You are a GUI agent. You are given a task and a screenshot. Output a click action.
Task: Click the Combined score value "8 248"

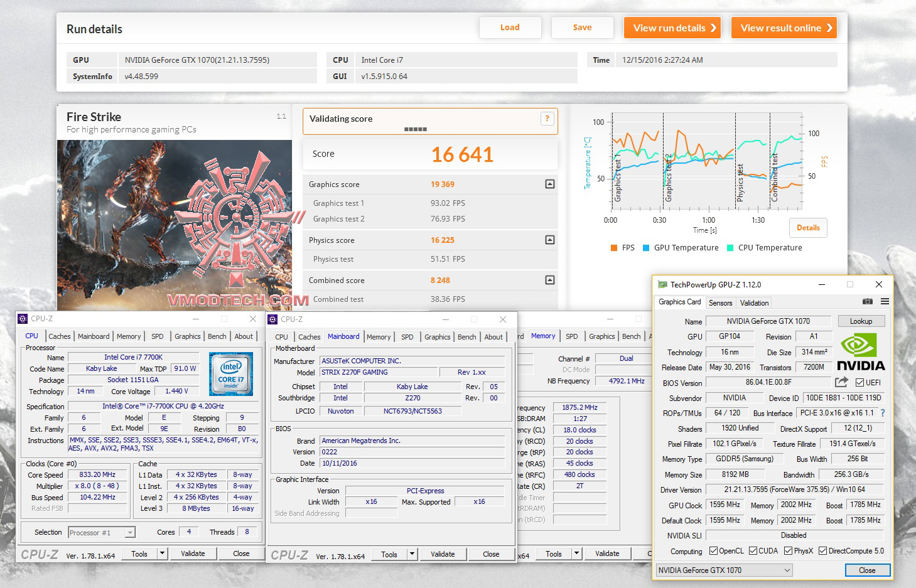click(x=440, y=281)
